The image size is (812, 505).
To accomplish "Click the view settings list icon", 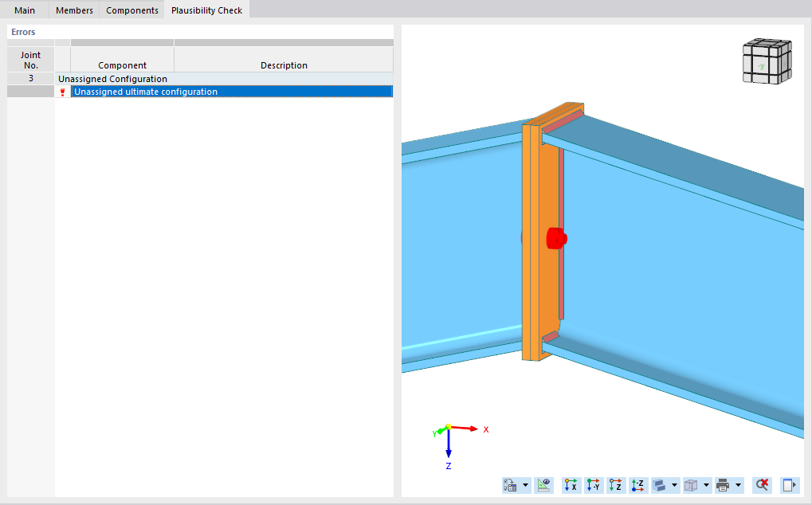I will point(510,485).
